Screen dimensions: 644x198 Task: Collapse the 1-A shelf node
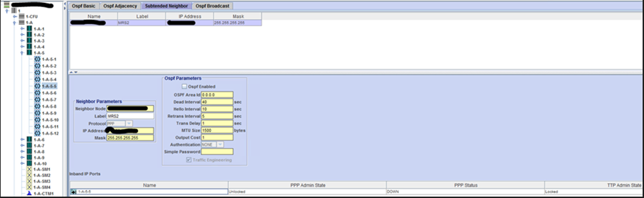point(14,22)
